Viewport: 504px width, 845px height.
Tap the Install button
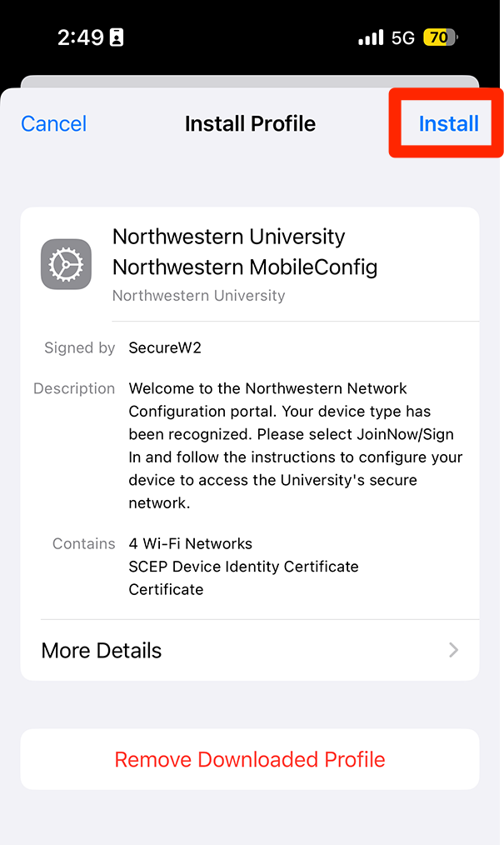click(448, 124)
